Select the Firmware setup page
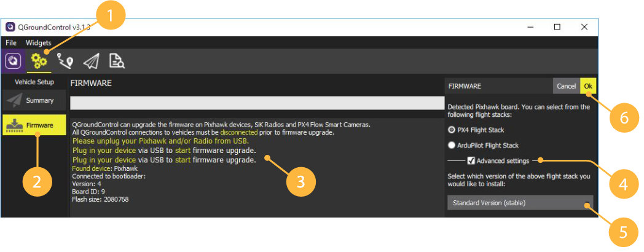This screenshot has width=644, height=252. [34, 125]
